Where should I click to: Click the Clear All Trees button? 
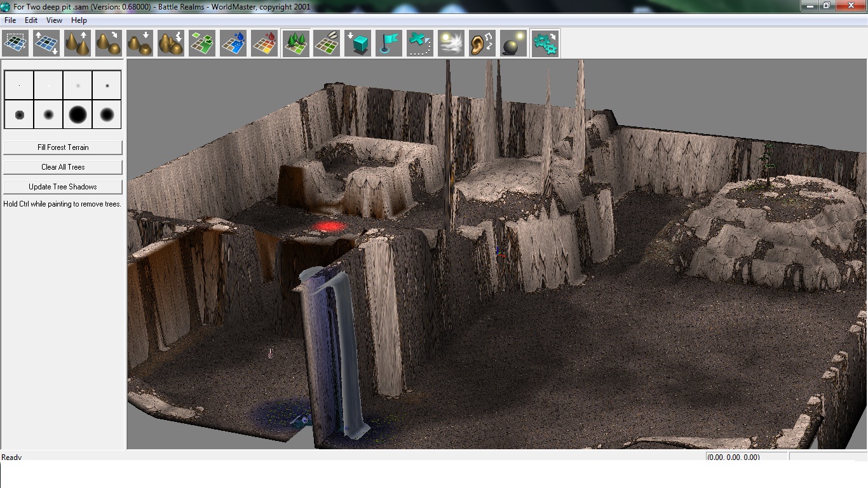pos(63,167)
